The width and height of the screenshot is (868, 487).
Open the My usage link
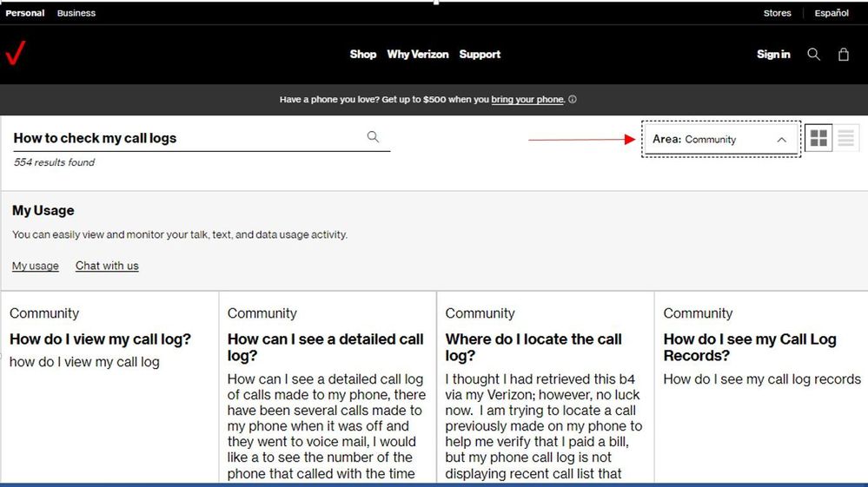pos(36,266)
